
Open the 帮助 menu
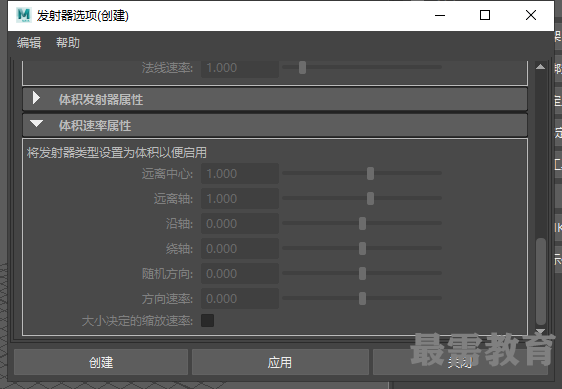(x=68, y=43)
